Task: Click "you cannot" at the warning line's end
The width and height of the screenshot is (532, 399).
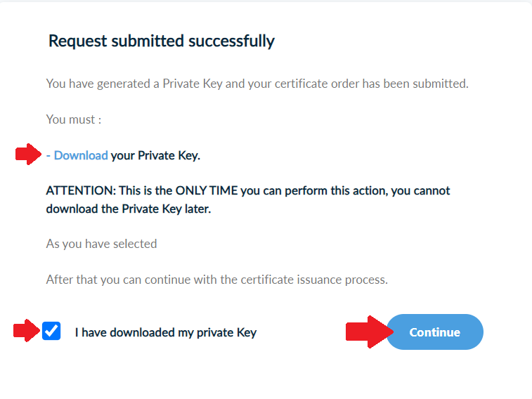Action: [422, 190]
